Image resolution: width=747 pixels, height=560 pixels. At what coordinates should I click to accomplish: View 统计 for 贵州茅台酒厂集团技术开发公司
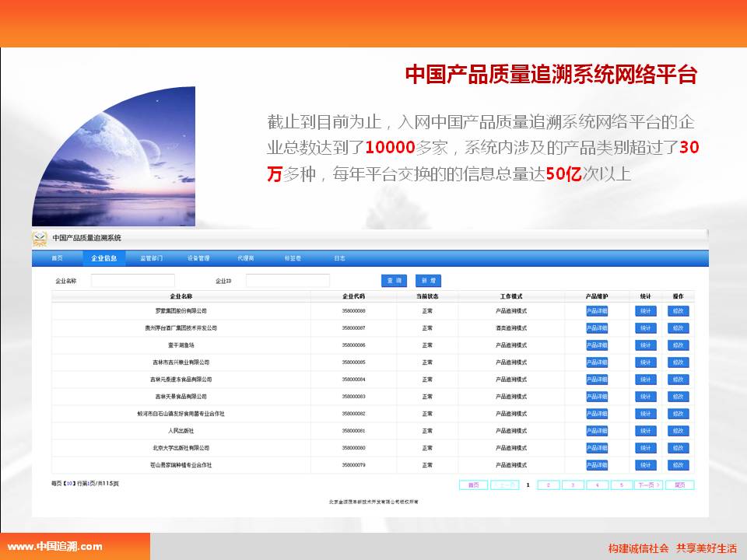click(646, 328)
